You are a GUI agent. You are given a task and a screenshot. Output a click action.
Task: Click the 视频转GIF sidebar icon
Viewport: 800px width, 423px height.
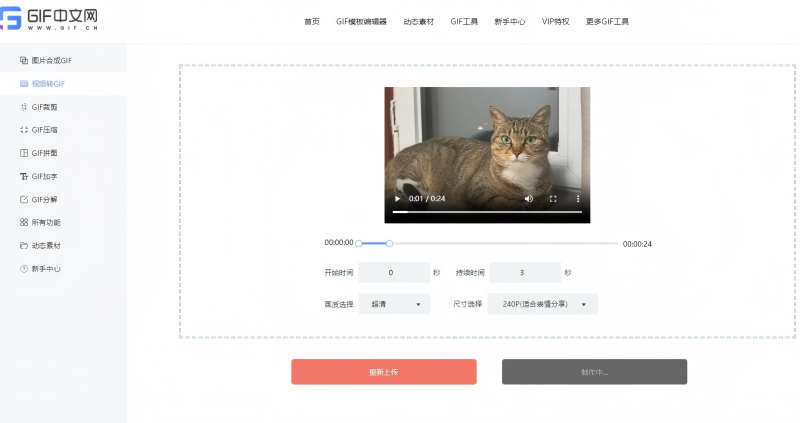point(23,84)
